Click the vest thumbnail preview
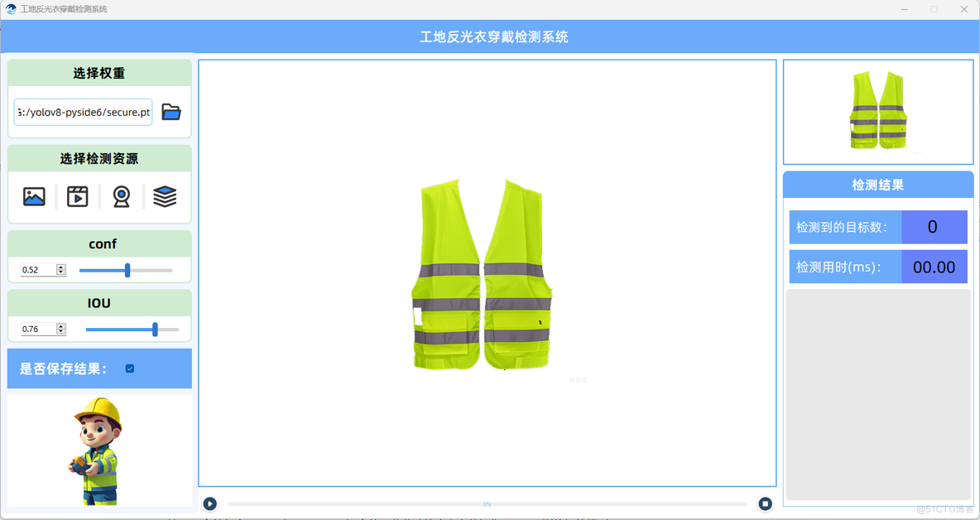This screenshot has width=980, height=520. point(878,112)
